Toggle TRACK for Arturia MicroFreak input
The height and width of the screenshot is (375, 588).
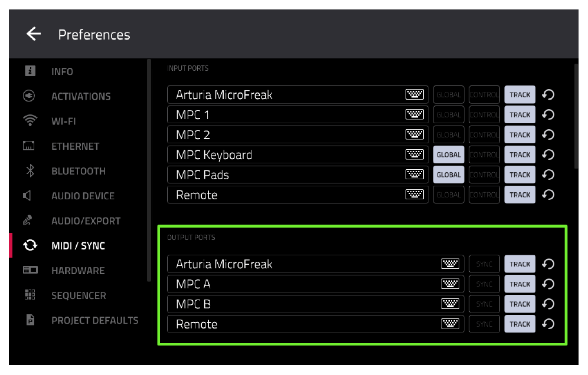(520, 94)
